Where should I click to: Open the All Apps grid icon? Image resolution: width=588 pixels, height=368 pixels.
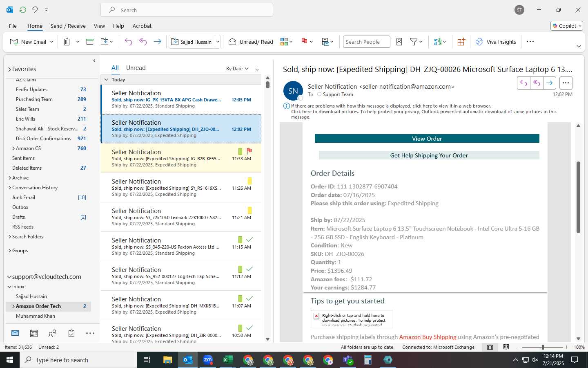click(461, 42)
